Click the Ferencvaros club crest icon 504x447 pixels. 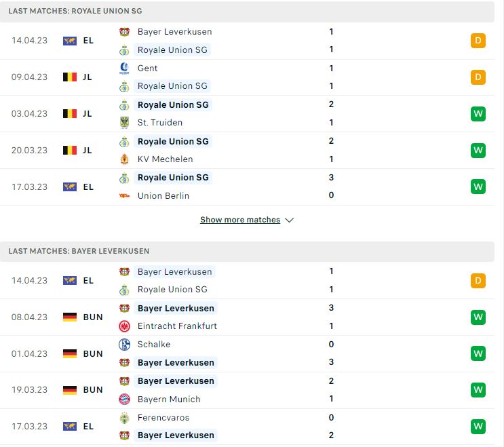pos(124,418)
